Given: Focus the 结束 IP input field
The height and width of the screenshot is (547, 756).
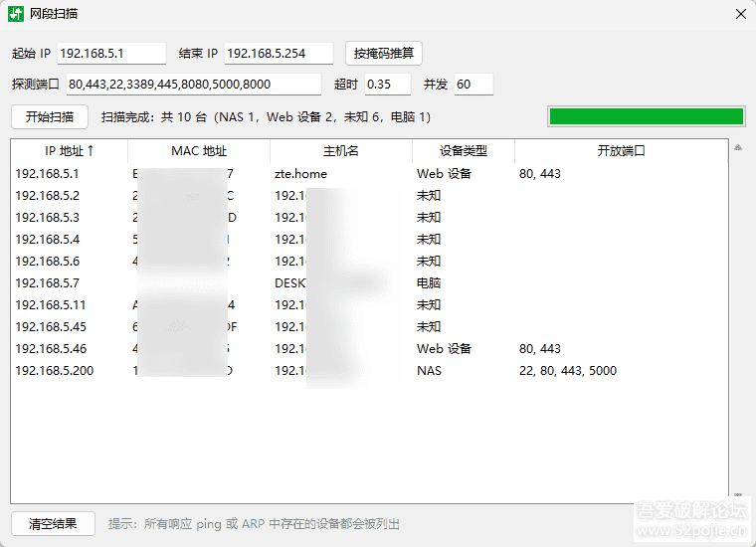Looking at the screenshot, I should [279, 53].
